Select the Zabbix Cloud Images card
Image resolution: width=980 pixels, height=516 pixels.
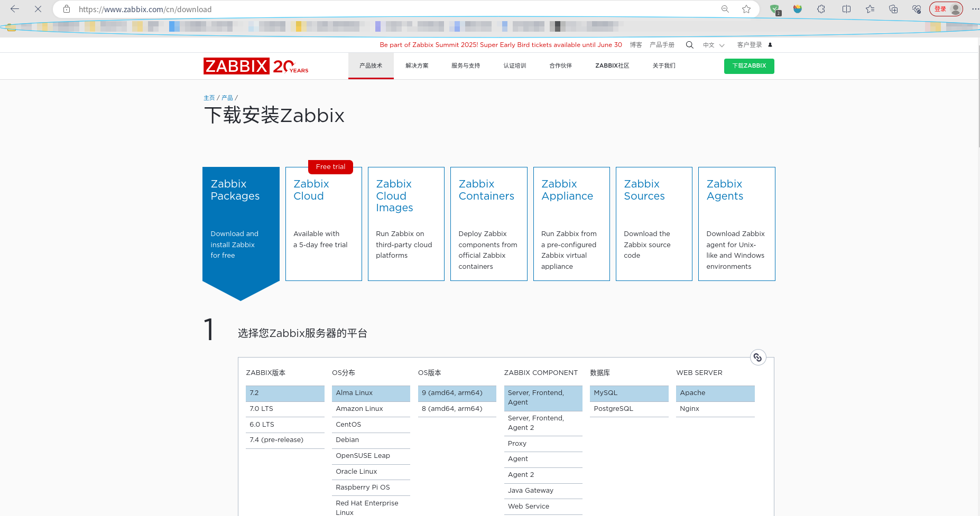[406, 224]
